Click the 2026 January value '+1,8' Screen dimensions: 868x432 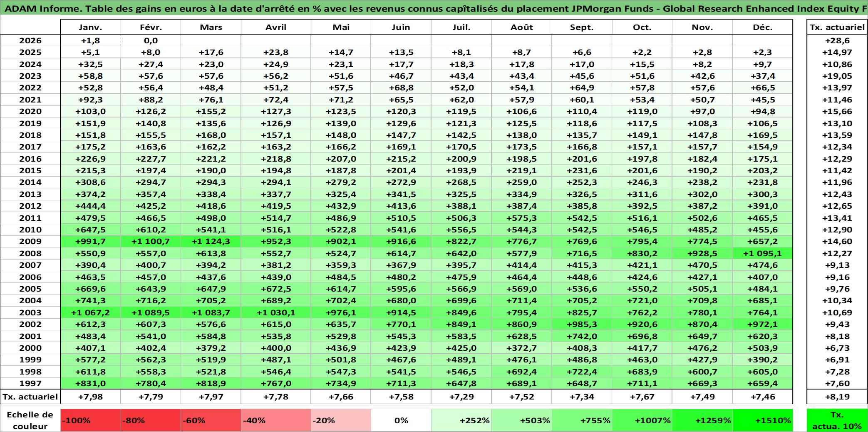[x=91, y=40]
